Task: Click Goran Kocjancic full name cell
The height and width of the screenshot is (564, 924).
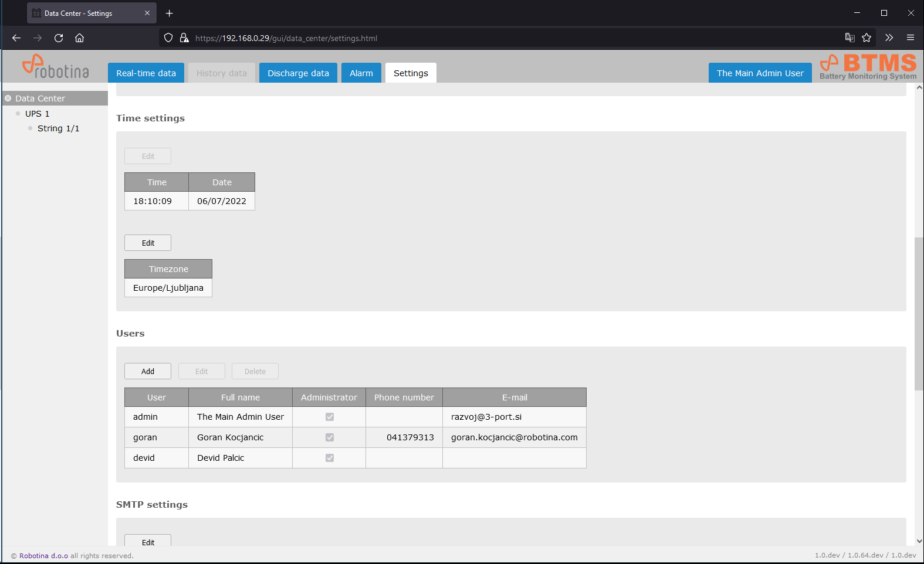Action: pos(241,437)
